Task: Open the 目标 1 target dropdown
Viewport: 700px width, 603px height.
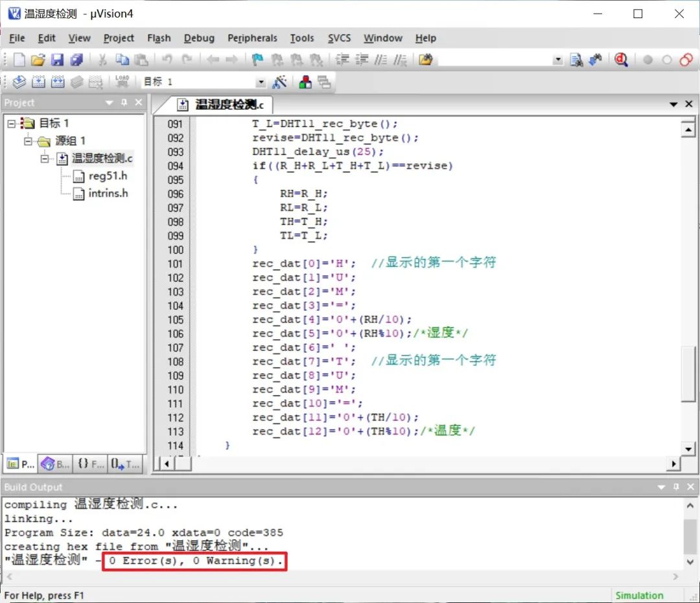Action: [x=261, y=82]
